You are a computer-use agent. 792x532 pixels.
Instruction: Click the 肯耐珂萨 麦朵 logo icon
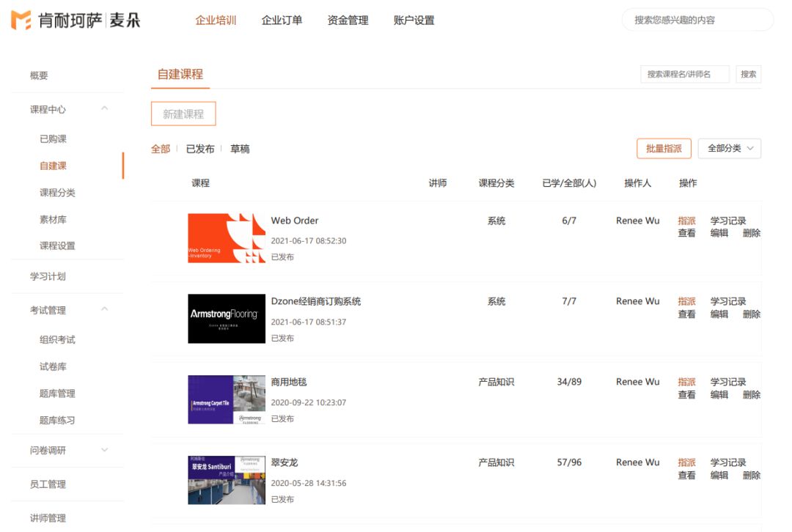[x=21, y=21]
